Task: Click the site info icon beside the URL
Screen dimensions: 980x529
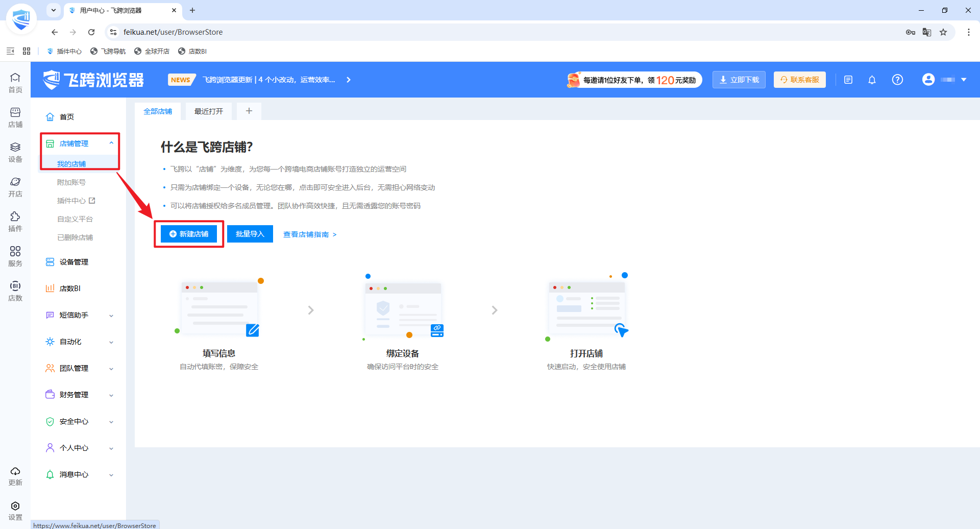Action: tap(113, 32)
